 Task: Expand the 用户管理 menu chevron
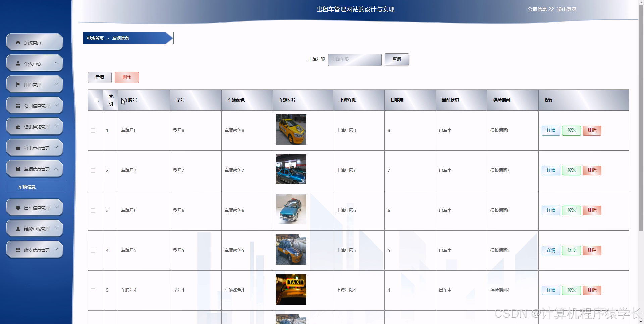click(56, 84)
